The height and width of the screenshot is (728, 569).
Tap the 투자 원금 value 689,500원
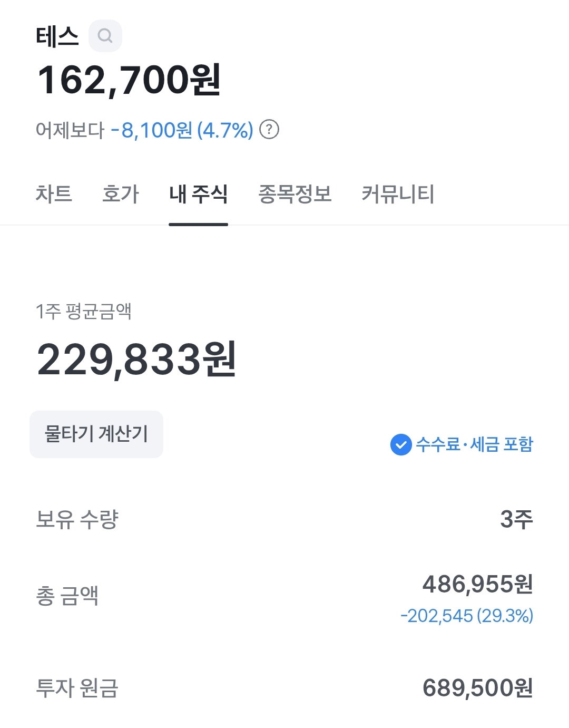[x=478, y=688]
